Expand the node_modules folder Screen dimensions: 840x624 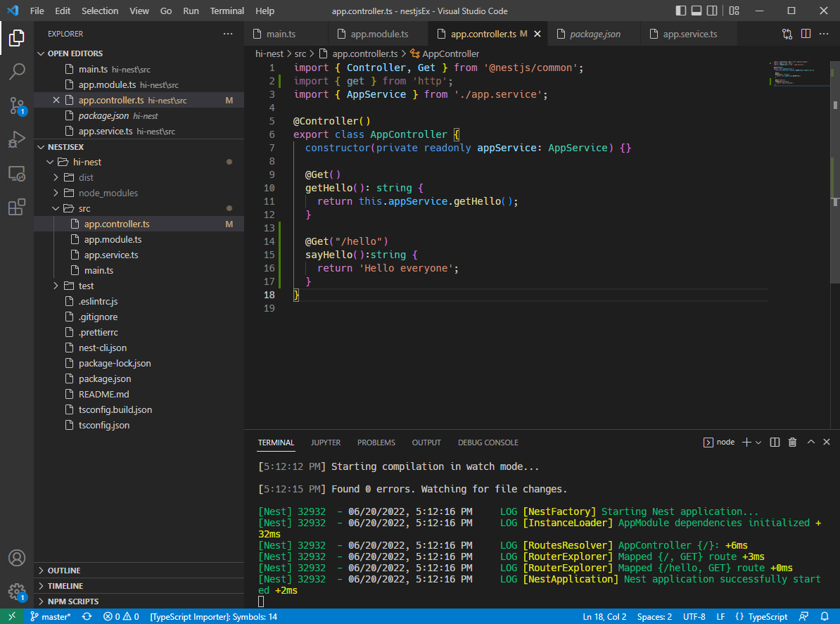coord(108,193)
